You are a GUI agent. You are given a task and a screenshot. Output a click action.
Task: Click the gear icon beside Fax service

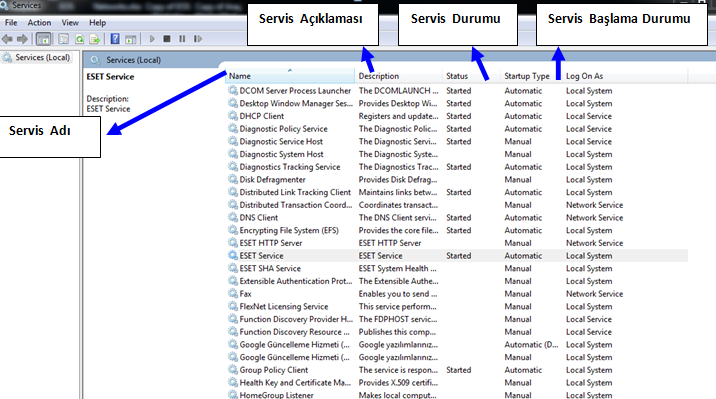tap(233, 294)
